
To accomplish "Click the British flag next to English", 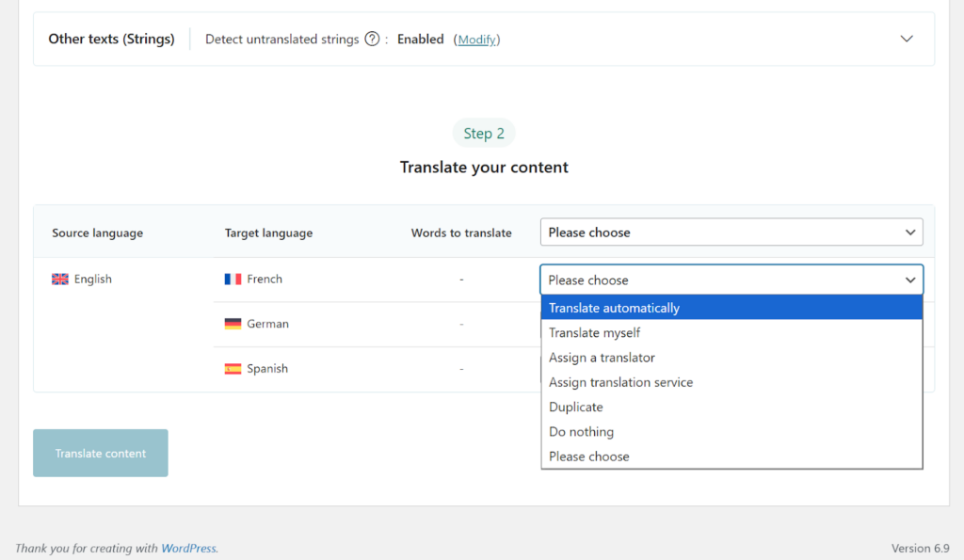I will 61,279.
